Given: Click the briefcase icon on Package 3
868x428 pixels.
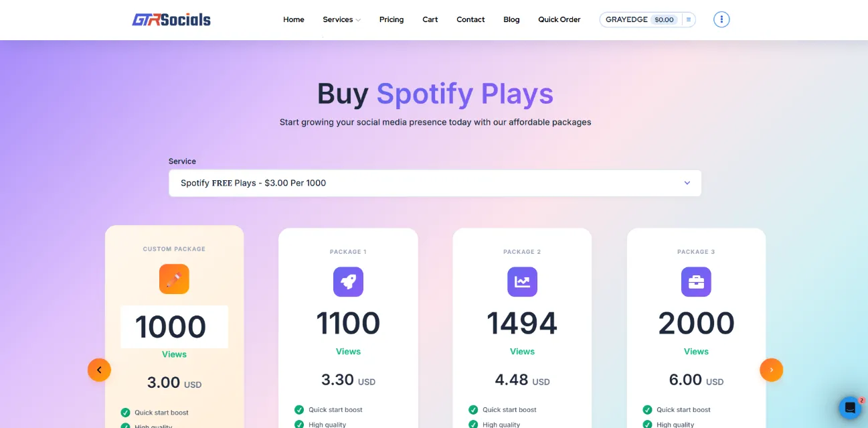Looking at the screenshot, I should tap(696, 282).
